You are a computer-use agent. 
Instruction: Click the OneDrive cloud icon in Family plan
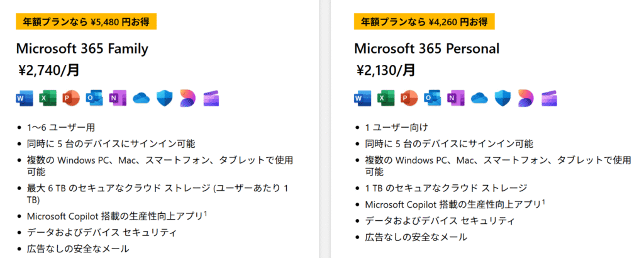(142, 98)
